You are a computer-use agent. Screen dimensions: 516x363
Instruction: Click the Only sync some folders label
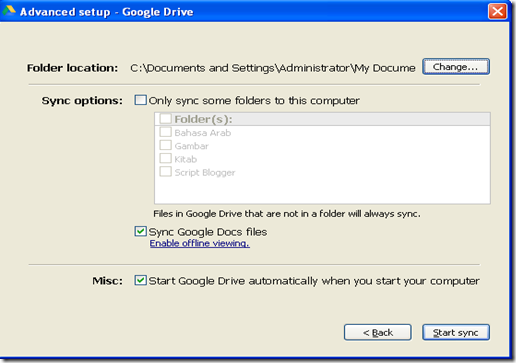[x=254, y=101]
